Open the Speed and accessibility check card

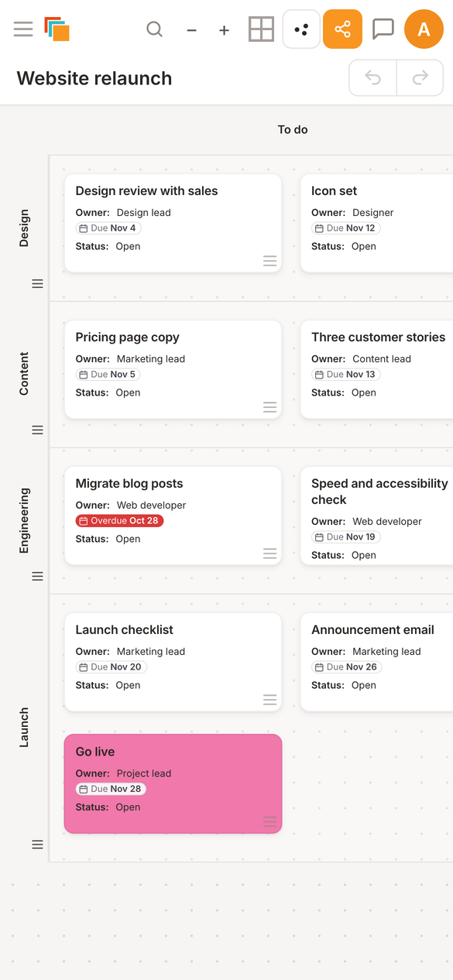pyautogui.click(x=376, y=516)
